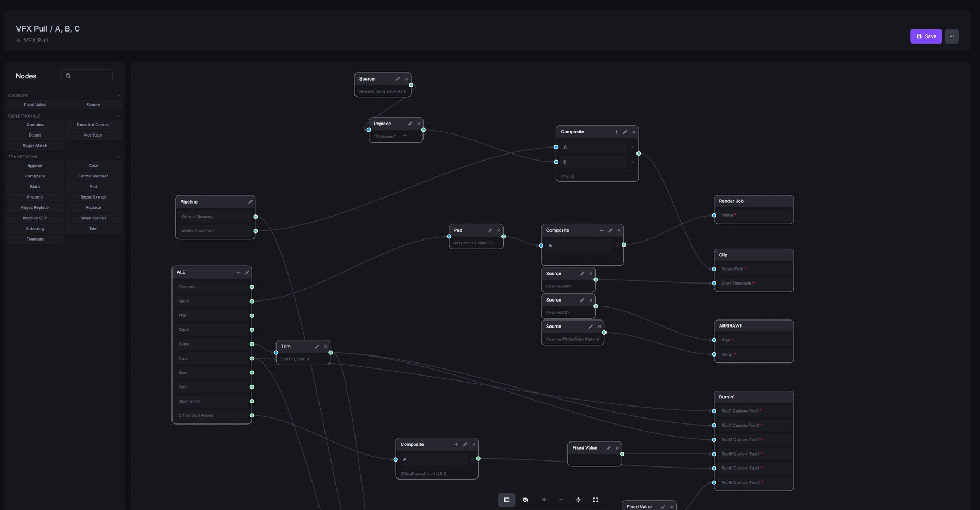Pick Format Number from the transforms list
Viewport: 980px width, 510px height.
pos(93,176)
